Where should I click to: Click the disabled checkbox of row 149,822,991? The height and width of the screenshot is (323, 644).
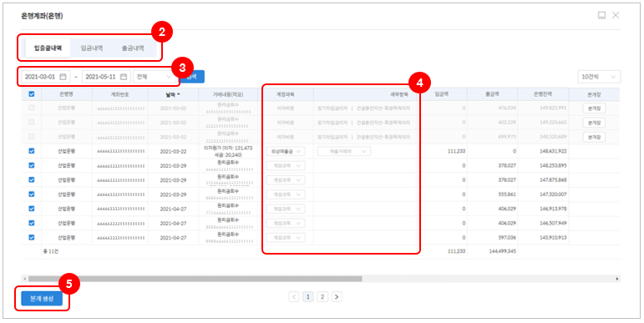coord(32,108)
